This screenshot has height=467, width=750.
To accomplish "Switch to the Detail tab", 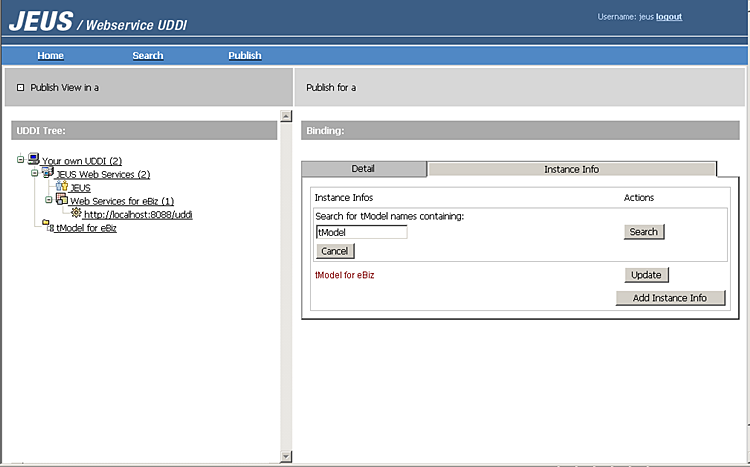I will (x=363, y=169).
